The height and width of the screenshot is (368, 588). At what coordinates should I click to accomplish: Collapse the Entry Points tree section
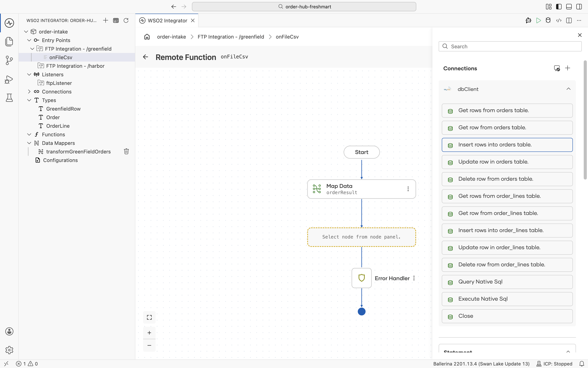(29, 40)
